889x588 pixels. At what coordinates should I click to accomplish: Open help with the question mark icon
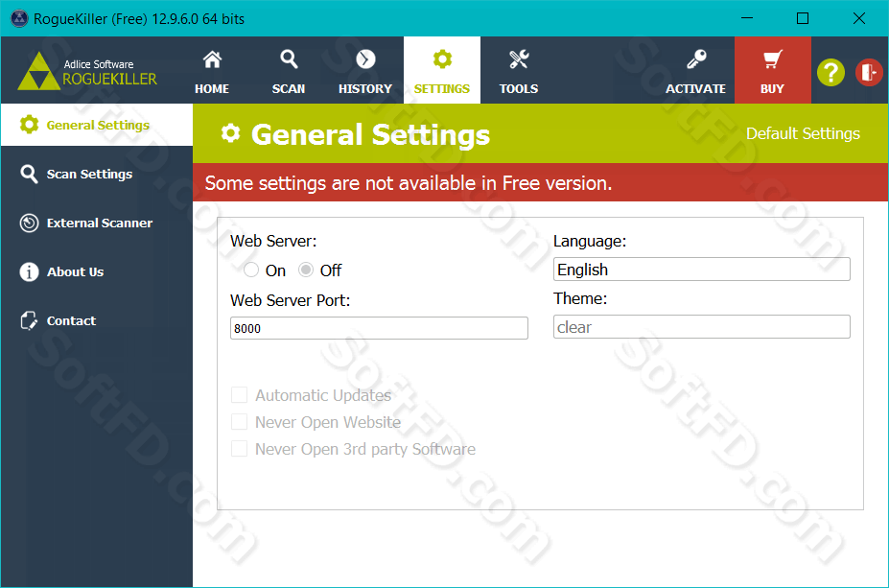[x=831, y=73]
